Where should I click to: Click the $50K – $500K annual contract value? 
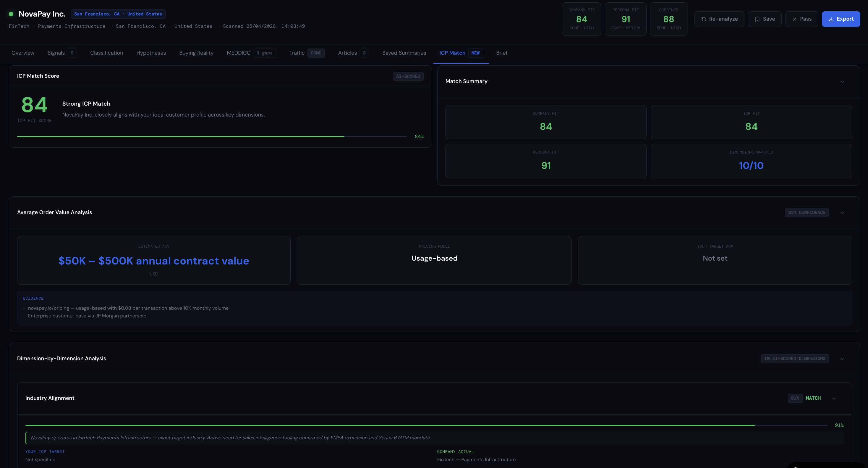(154, 261)
